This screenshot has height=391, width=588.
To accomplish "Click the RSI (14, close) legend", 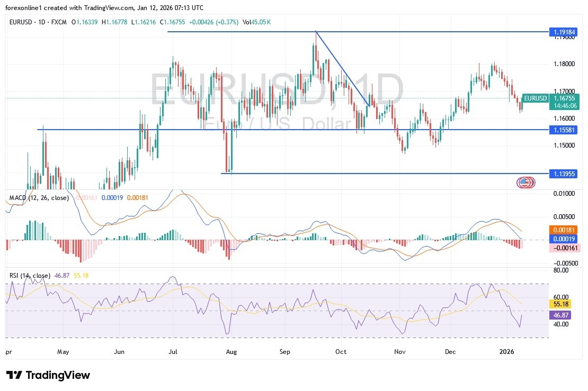I will tap(29, 275).
